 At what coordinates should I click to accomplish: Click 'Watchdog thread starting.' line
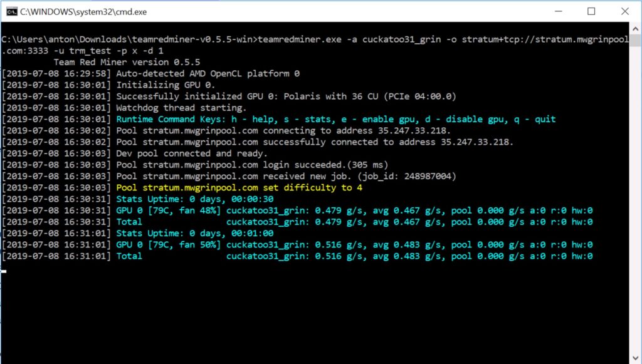pos(124,108)
